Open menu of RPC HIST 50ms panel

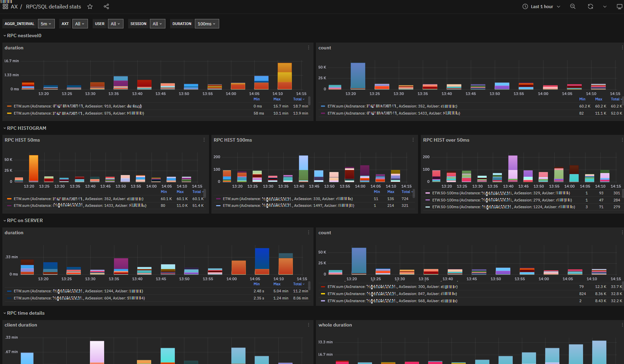point(204,140)
